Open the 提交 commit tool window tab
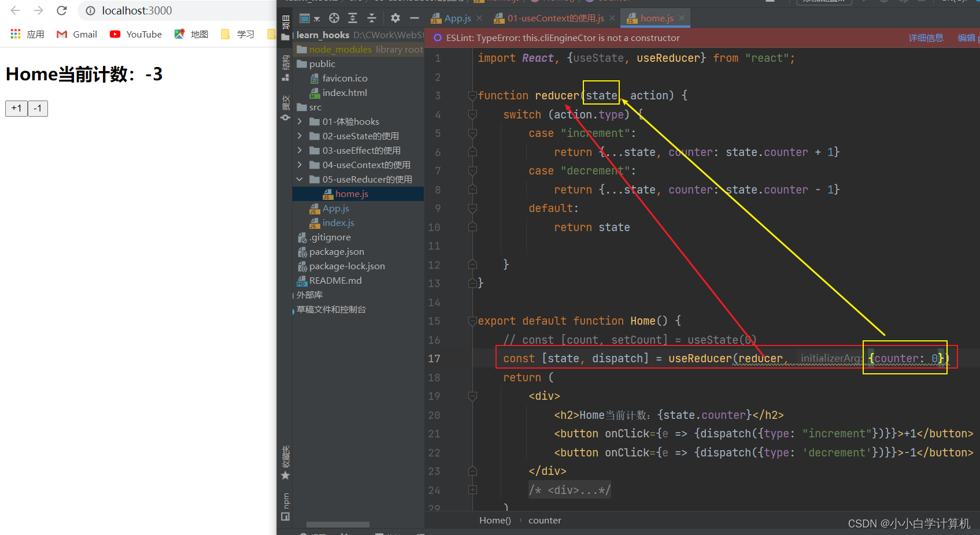 (x=285, y=108)
